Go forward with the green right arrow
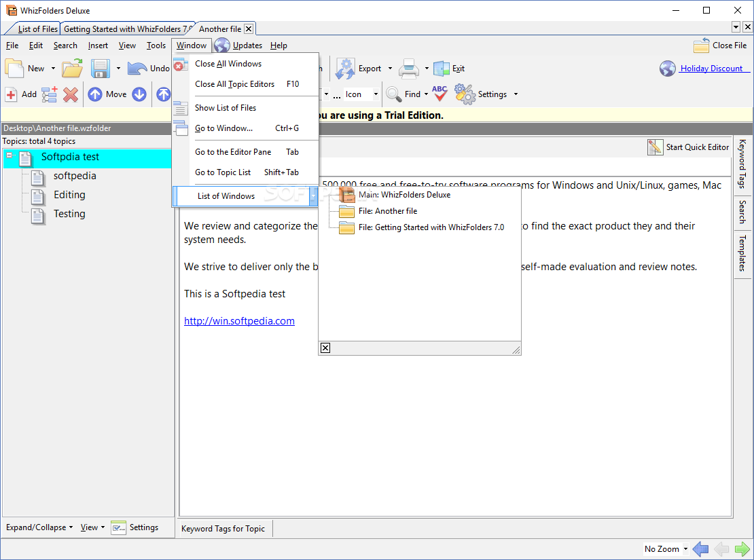Screen dimensions: 754x560 [742, 548]
